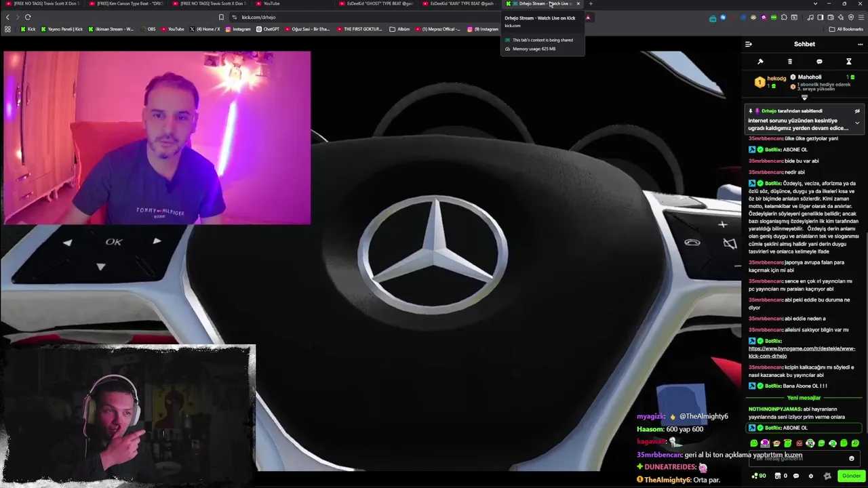Open the Home / X bookmark
The width and height of the screenshot is (868, 488).
(205, 29)
